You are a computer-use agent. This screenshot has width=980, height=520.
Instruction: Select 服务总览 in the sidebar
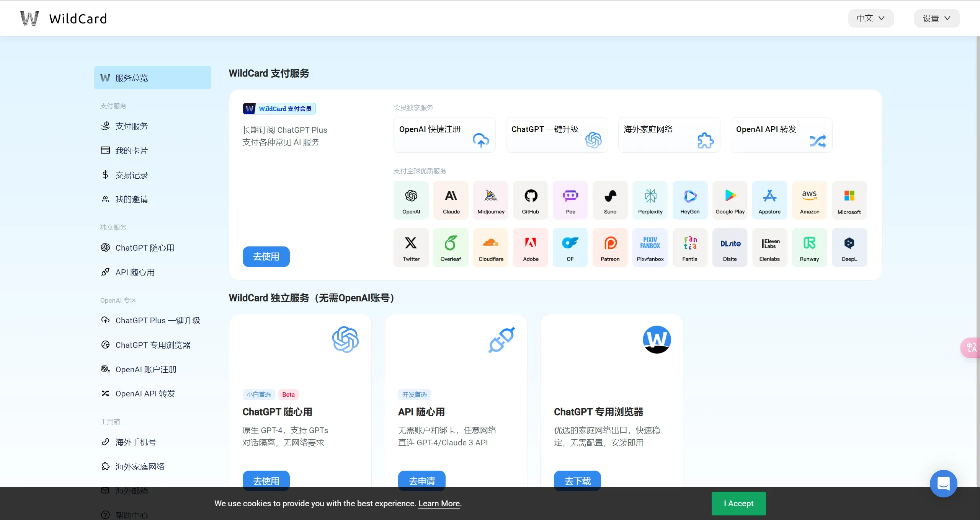[153, 78]
